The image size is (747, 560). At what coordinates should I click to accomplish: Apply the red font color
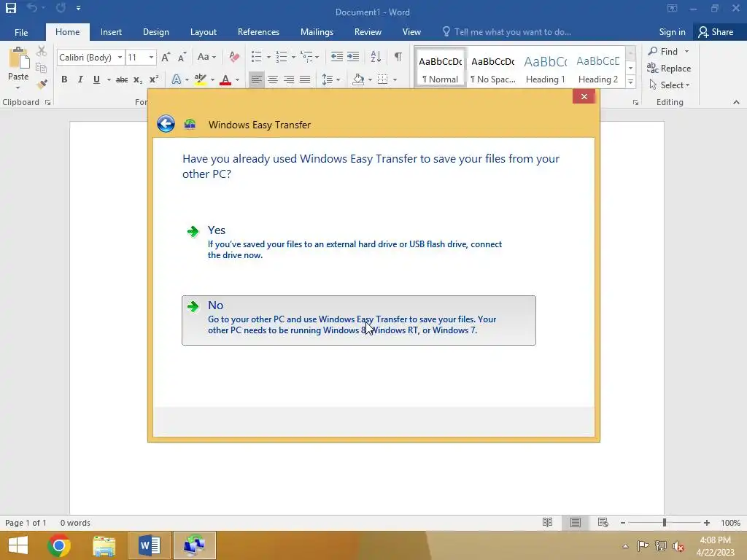click(225, 79)
